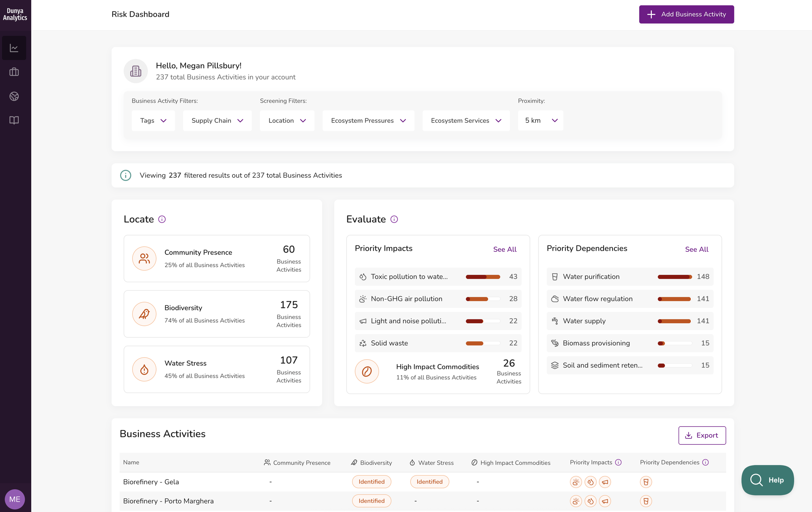Open the briefcase sidebar icon

pyautogui.click(x=14, y=72)
